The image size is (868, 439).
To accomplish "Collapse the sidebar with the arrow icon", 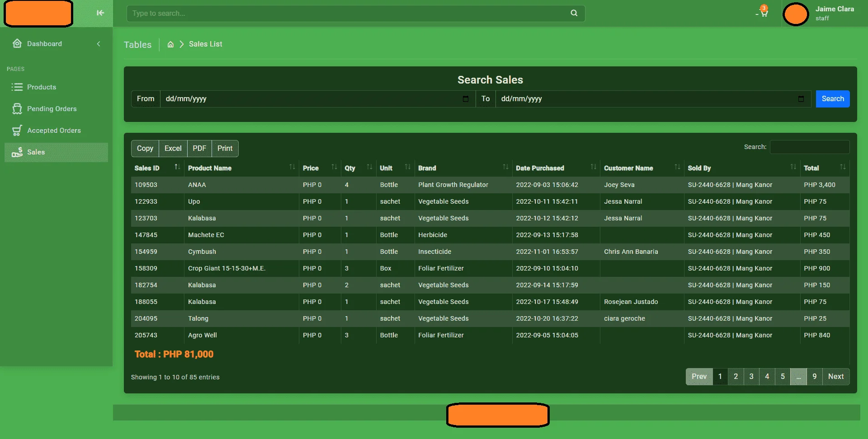I will coord(100,13).
